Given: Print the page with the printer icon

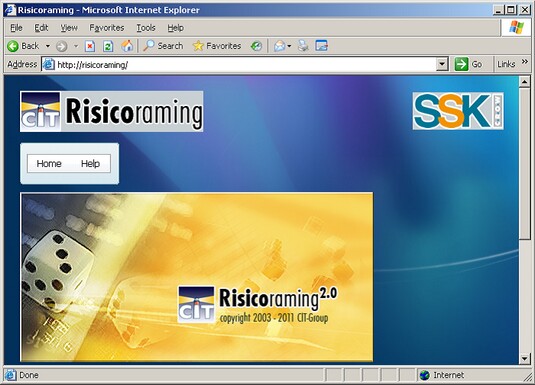Looking at the screenshot, I should 303,46.
